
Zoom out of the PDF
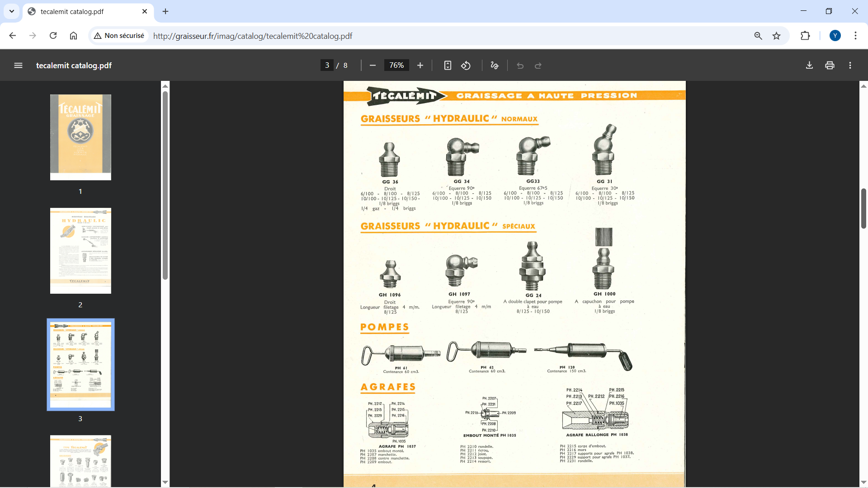click(x=373, y=66)
